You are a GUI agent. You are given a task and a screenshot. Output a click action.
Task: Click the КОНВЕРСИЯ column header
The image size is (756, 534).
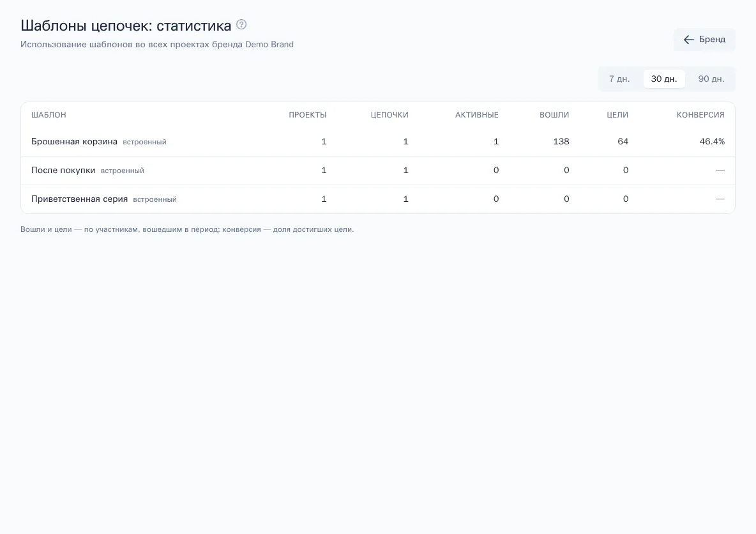700,115
